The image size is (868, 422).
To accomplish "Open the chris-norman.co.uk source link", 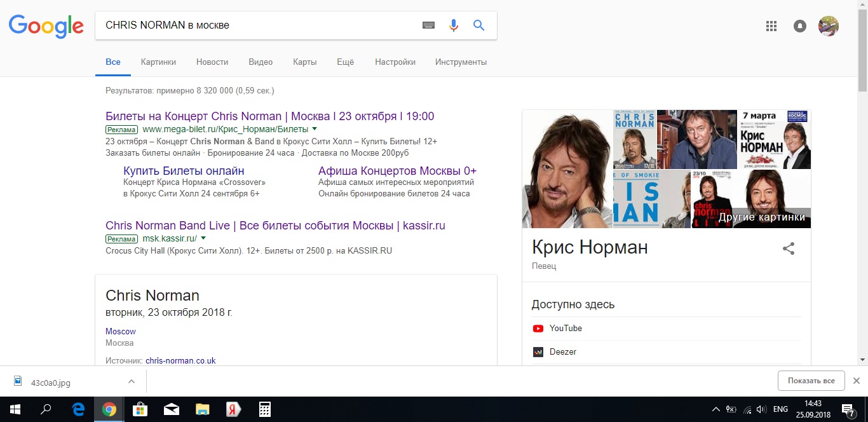I will pyautogui.click(x=180, y=360).
